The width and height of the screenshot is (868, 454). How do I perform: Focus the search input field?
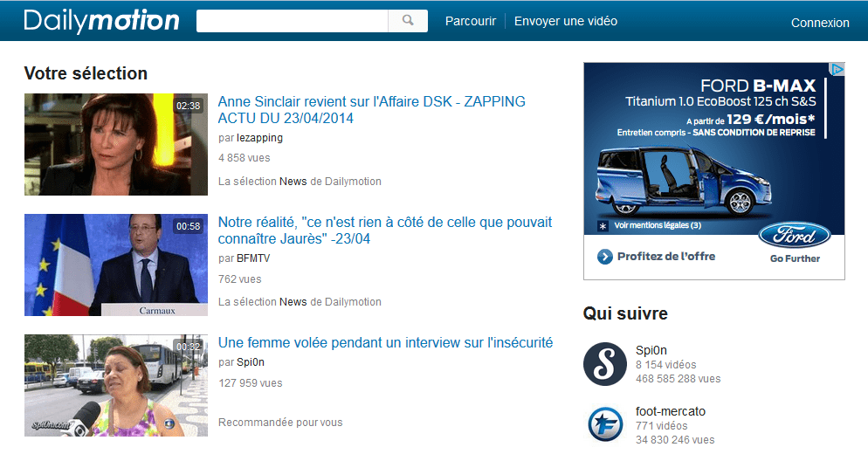[293, 20]
